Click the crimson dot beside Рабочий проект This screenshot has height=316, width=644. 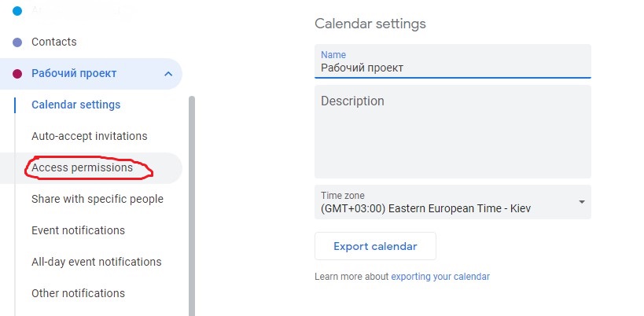point(17,74)
